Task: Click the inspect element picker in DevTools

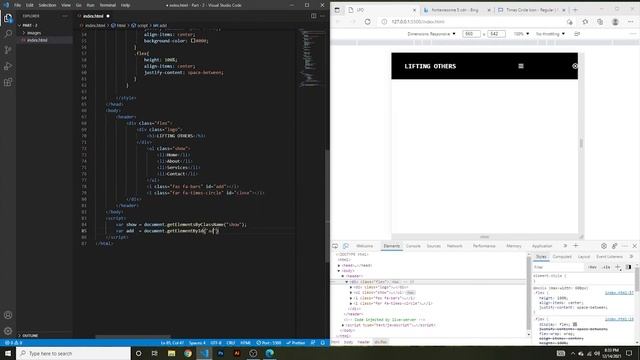Action: pos(335,246)
